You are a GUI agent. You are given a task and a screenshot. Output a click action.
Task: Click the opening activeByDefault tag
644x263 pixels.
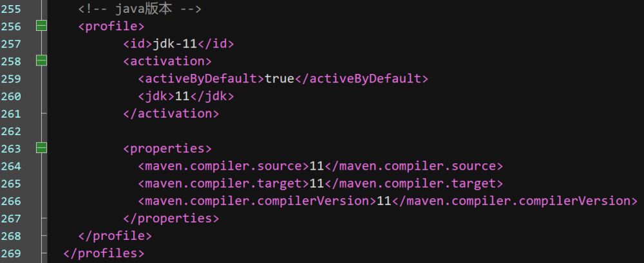pyautogui.click(x=201, y=79)
